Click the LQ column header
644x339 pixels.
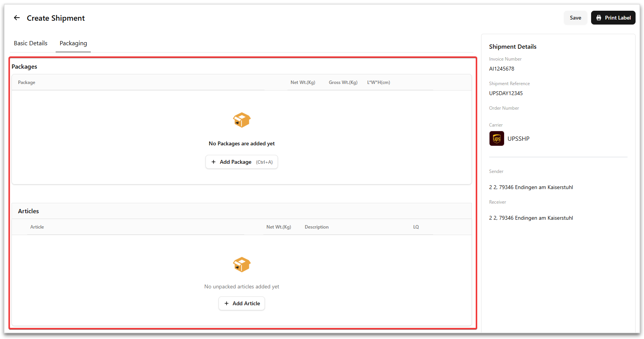pyautogui.click(x=416, y=227)
